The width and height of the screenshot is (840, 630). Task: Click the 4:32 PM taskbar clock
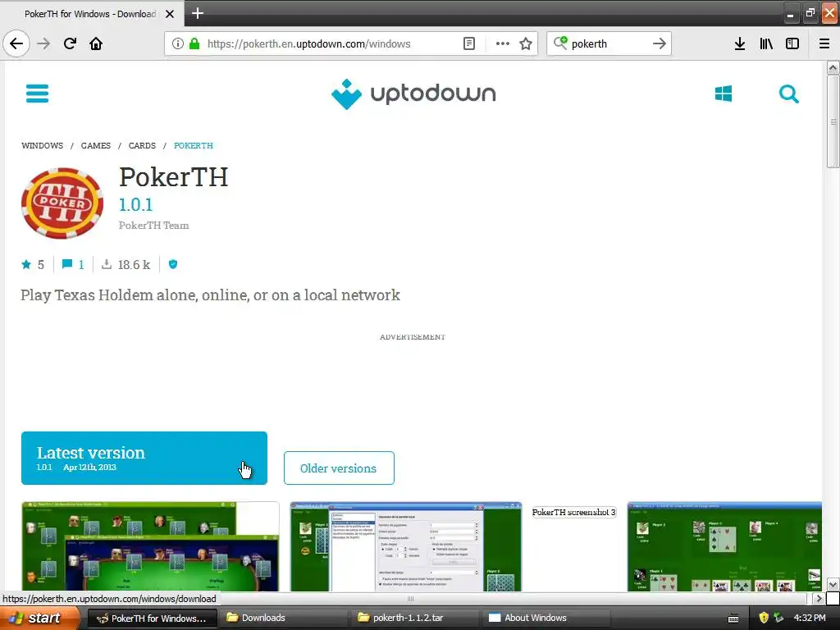tap(810, 619)
